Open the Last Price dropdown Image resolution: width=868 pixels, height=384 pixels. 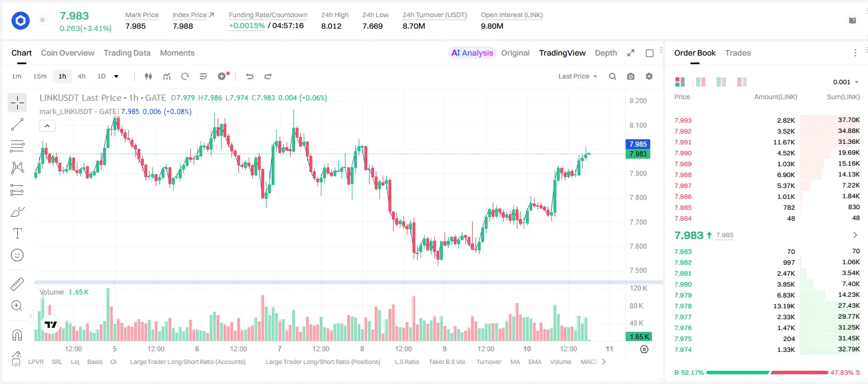pos(578,76)
